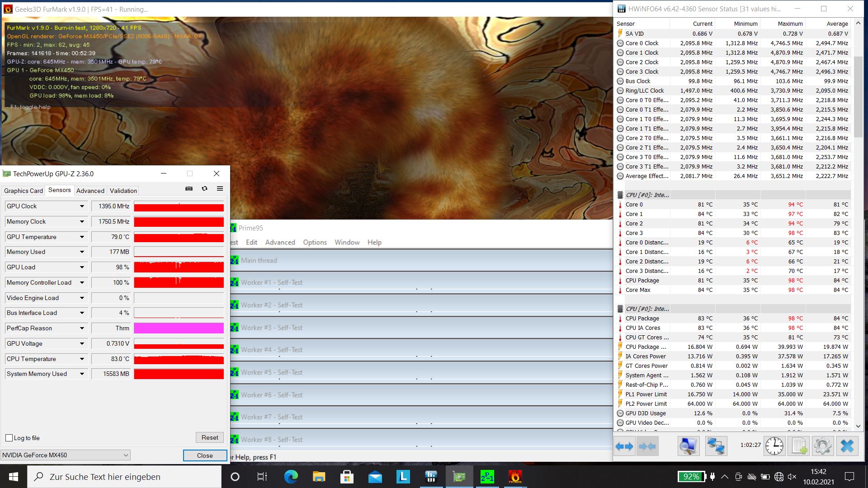Show hidden tray icons chevron
The image size is (868, 488).
pyautogui.click(x=724, y=477)
